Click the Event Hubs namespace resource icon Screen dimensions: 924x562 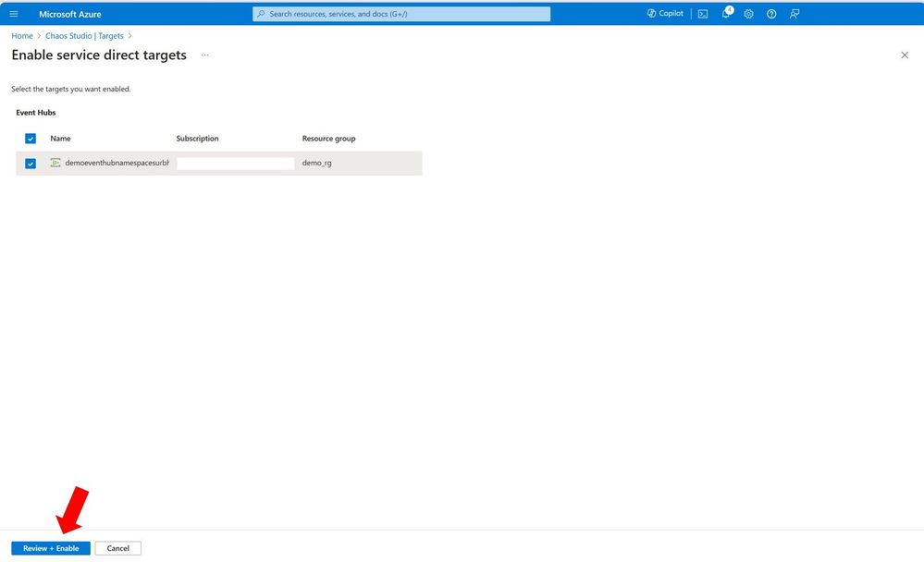55,163
